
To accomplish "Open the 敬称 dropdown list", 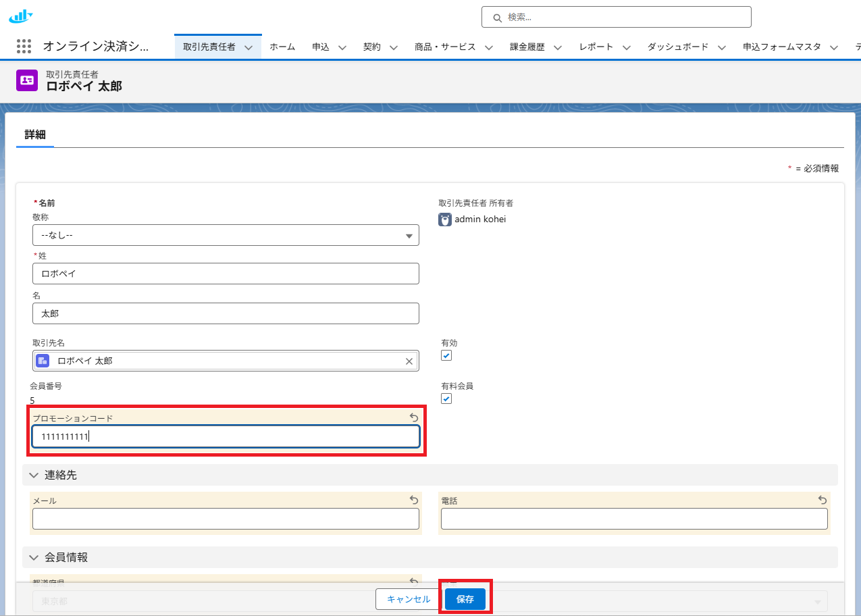I will [x=226, y=236].
